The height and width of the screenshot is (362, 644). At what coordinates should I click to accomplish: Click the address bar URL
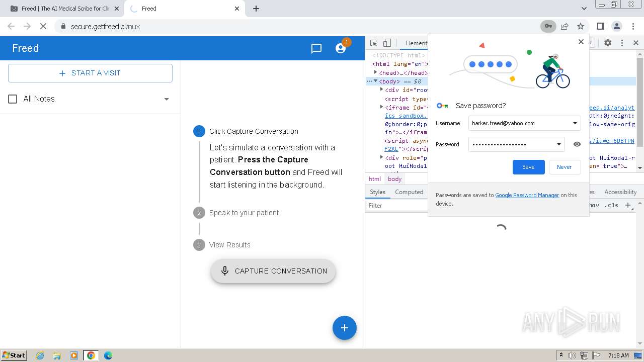coord(105,27)
